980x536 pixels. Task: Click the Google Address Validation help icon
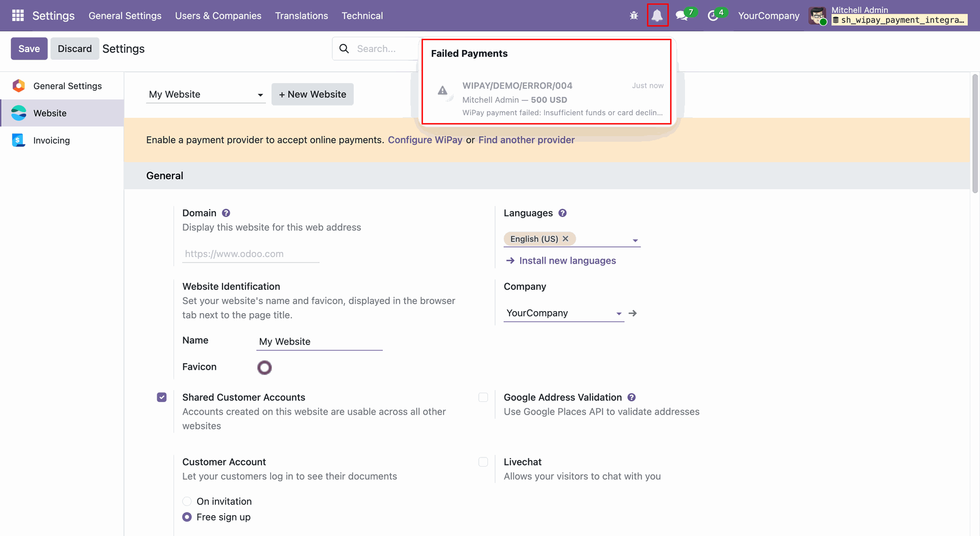tap(631, 397)
